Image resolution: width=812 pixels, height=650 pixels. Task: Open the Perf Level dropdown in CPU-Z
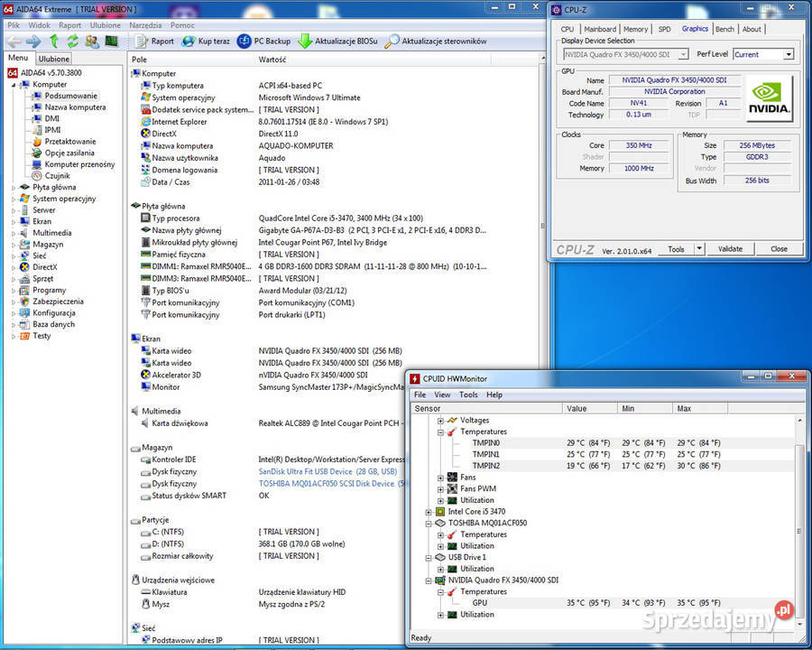pos(763,54)
